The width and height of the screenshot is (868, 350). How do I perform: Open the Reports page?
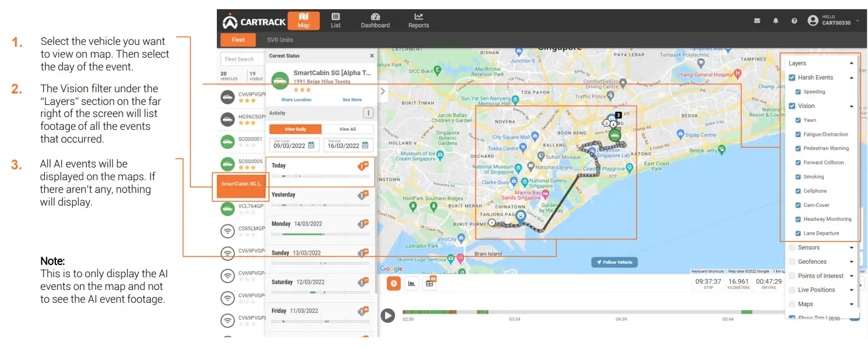click(x=419, y=21)
